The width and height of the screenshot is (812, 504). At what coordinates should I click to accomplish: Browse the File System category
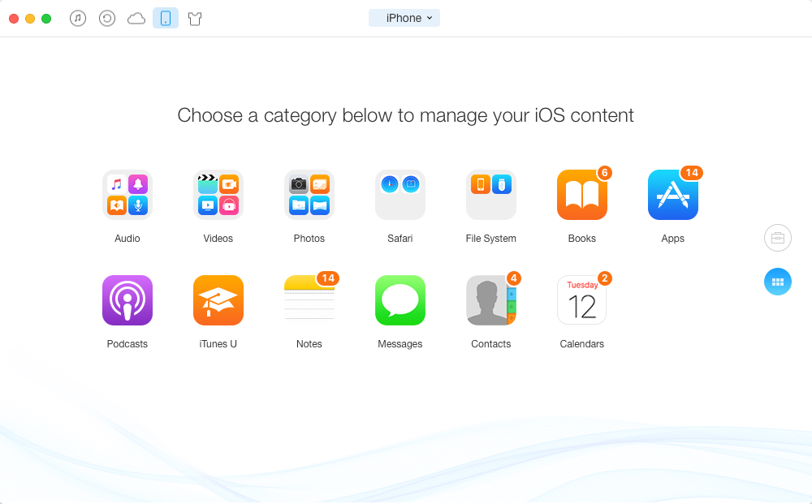coord(491,195)
